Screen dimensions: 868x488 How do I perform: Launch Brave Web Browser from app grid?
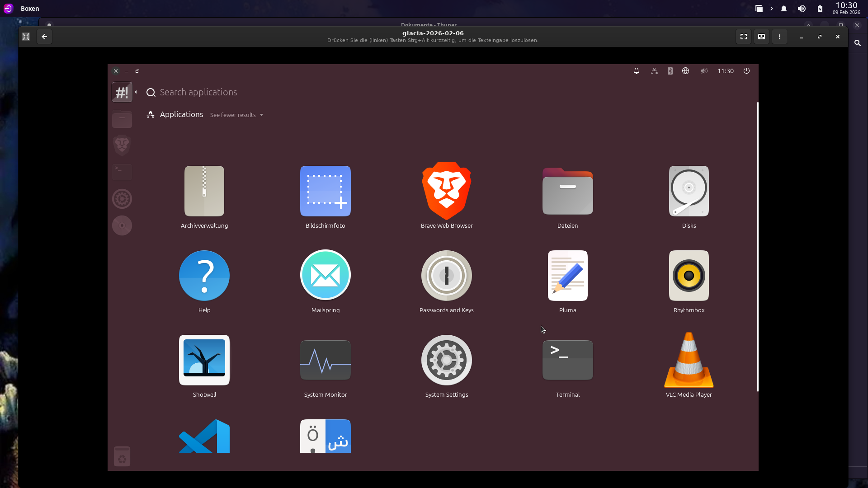(446, 192)
